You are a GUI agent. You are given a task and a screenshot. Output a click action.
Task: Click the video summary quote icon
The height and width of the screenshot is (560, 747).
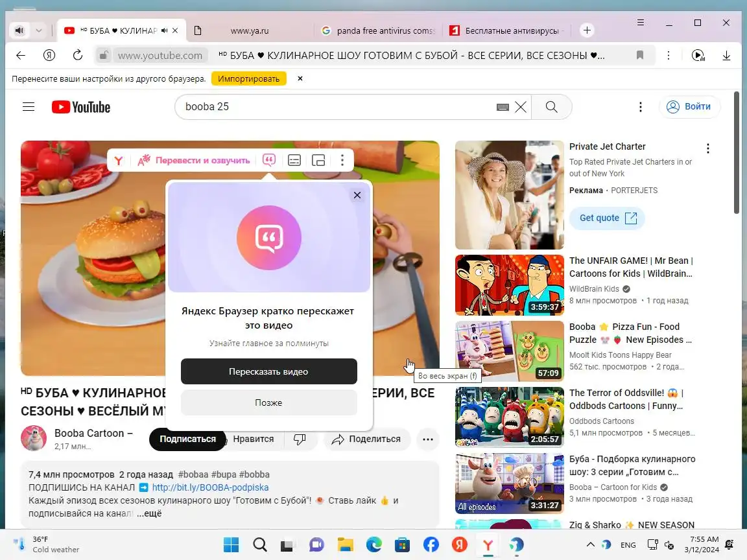(269, 160)
